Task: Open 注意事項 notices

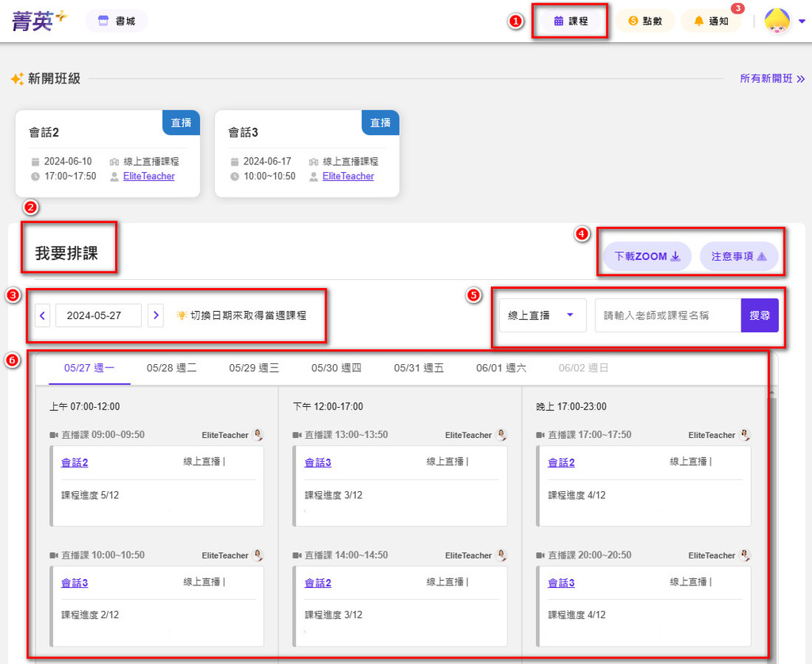Action: (739, 256)
